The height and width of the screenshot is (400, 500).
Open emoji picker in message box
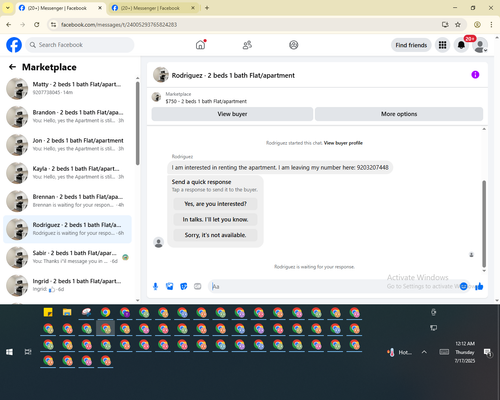tap(464, 286)
